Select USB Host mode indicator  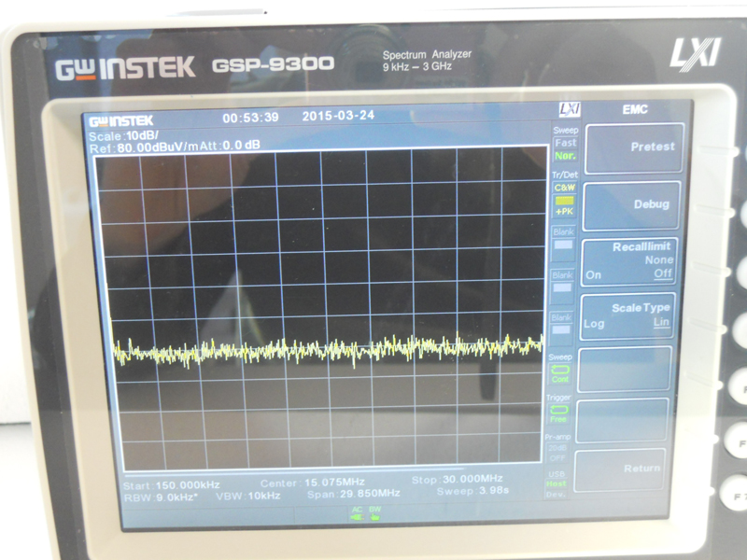coord(556,483)
